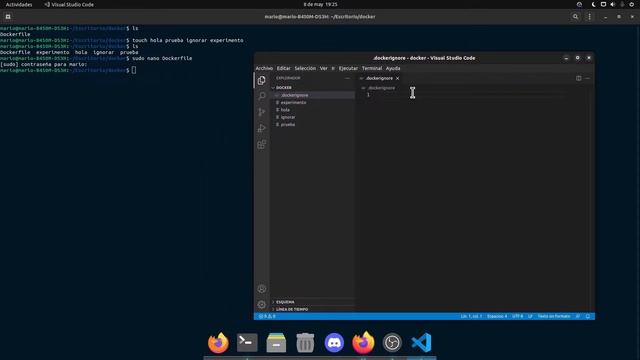Open the Explorer view in VS Code activity bar

[262, 80]
